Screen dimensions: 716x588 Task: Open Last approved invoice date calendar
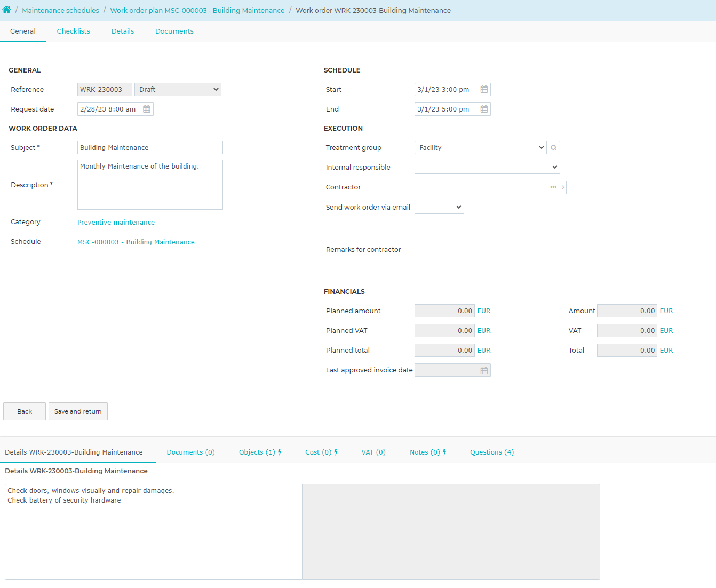484,370
